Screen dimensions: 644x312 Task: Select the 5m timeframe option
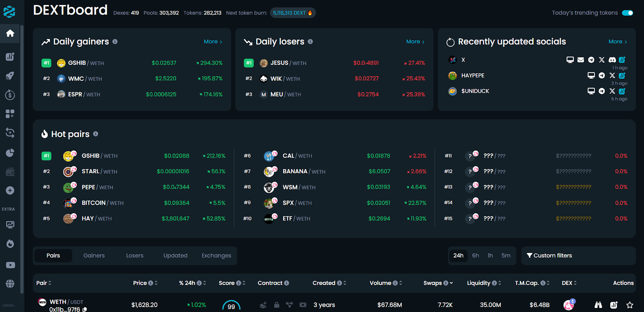(x=506, y=256)
